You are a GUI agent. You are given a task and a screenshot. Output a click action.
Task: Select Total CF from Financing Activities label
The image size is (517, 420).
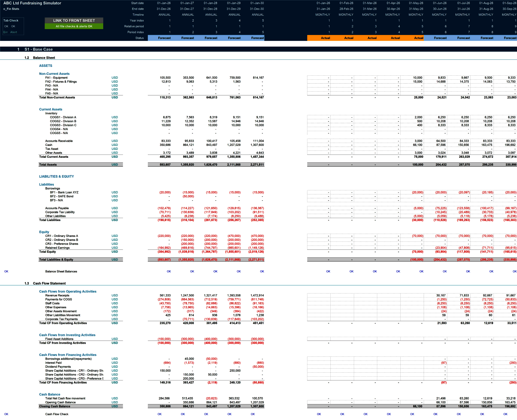[x=63, y=383]
